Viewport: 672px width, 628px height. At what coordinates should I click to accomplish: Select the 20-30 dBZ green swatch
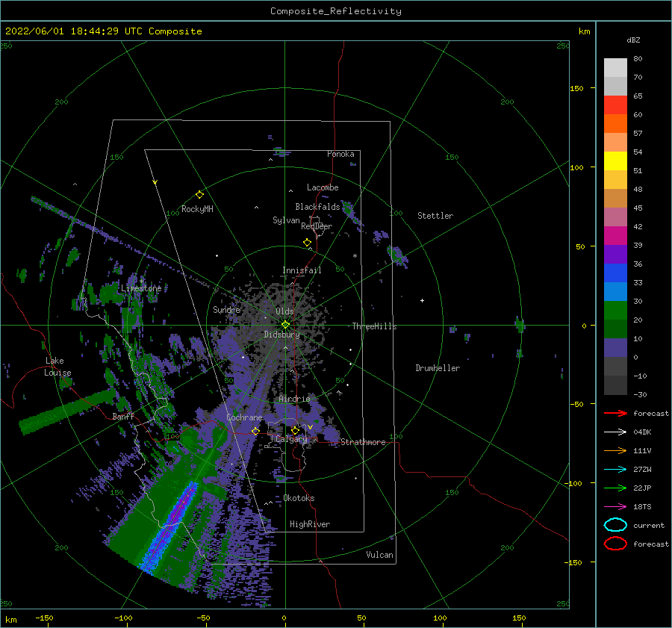615,311
